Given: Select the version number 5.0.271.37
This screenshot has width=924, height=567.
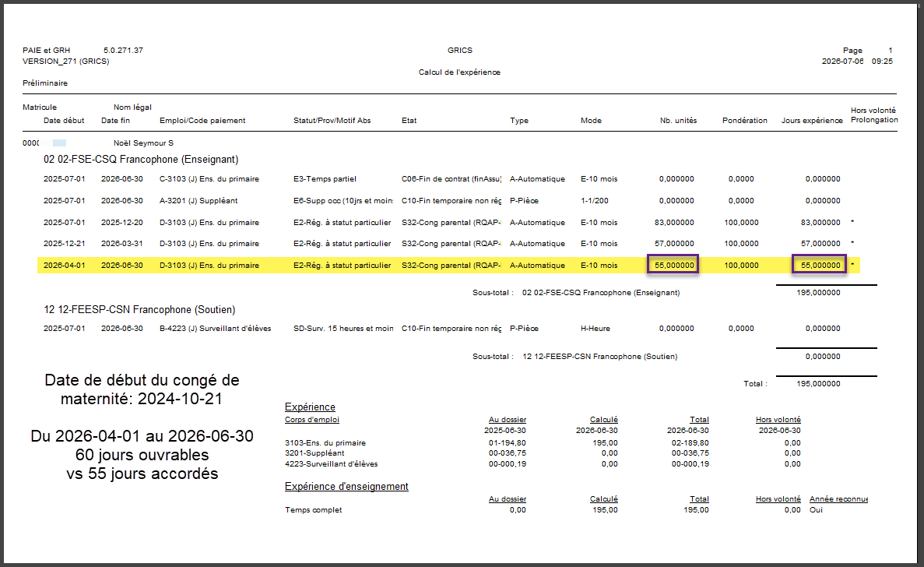Looking at the screenshot, I should click(x=123, y=50).
